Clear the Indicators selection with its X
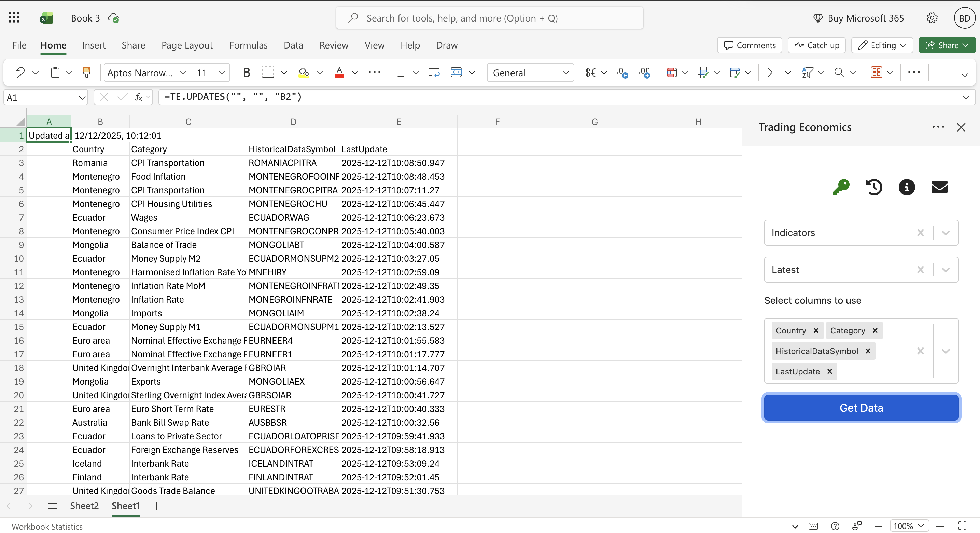 coord(921,233)
